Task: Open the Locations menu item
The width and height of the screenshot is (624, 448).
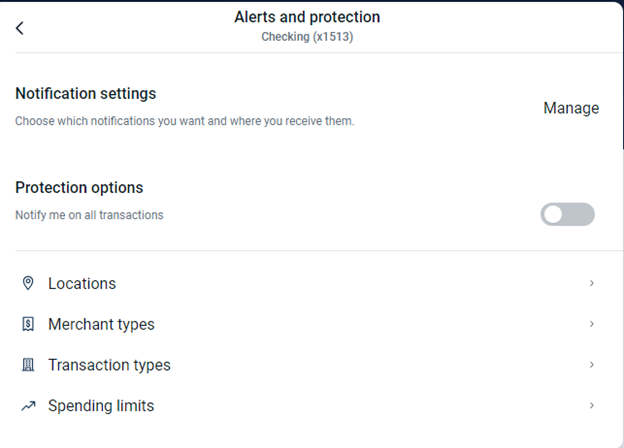Action: (x=82, y=284)
